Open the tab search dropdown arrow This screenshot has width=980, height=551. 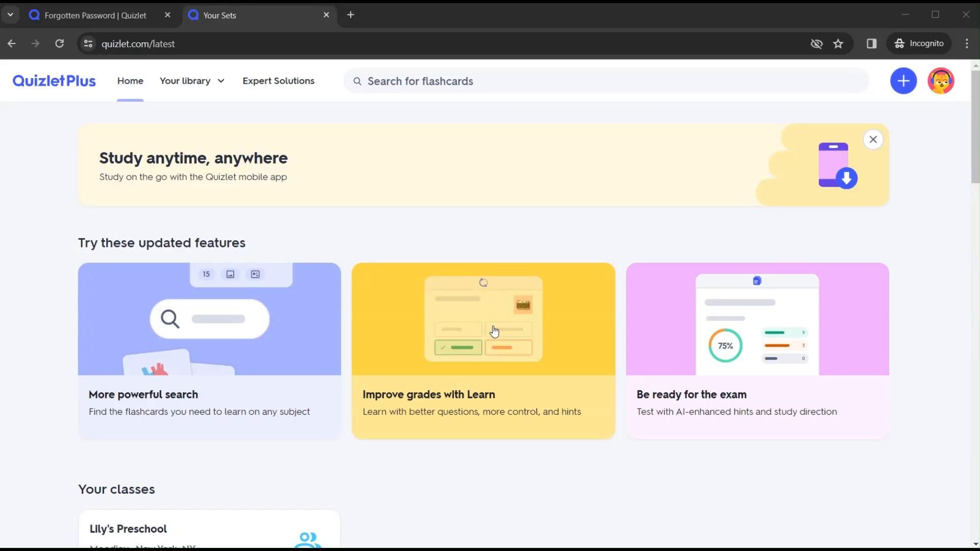10,15
